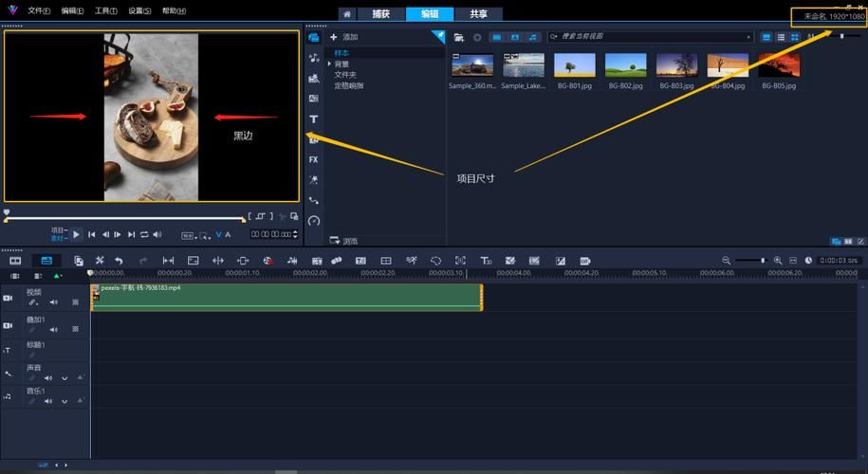Click the 浏览 browse button
This screenshot has width=868, height=474.
[343, 241]
